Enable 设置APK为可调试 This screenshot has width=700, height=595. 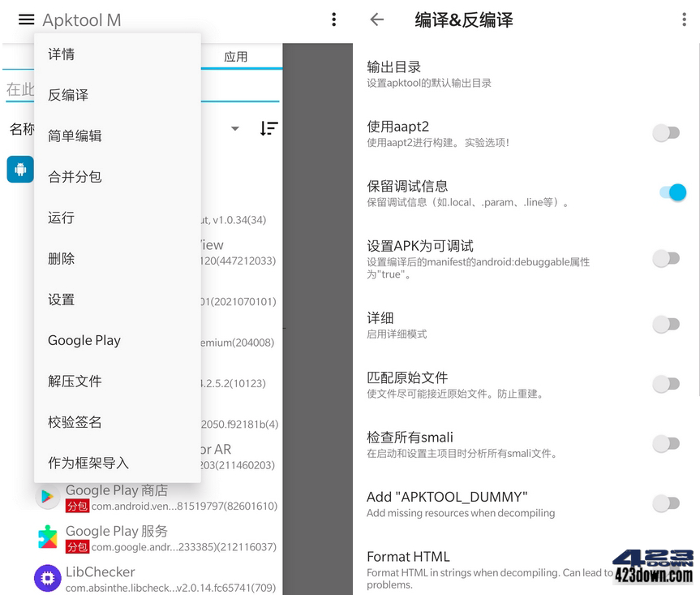[666, 258]
